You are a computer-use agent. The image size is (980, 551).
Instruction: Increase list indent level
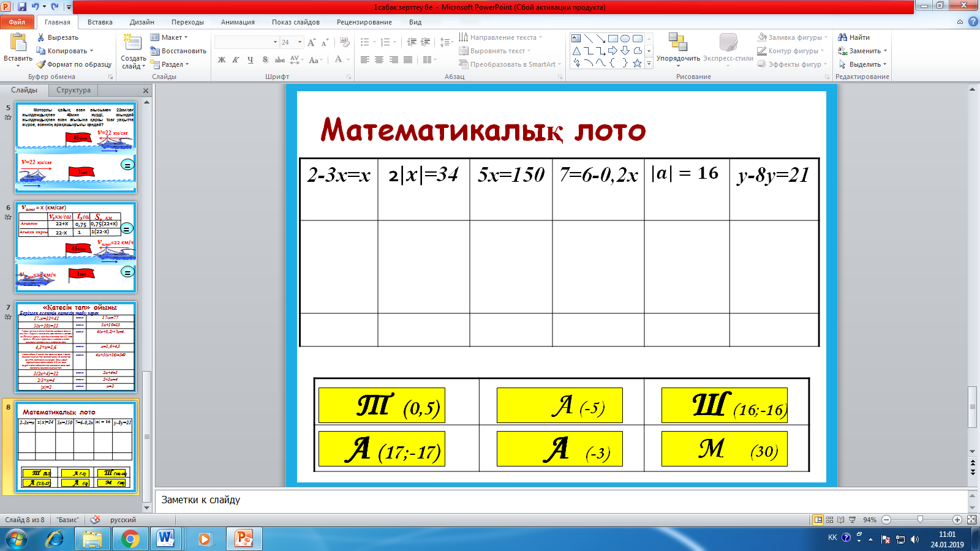coord(426,42)
